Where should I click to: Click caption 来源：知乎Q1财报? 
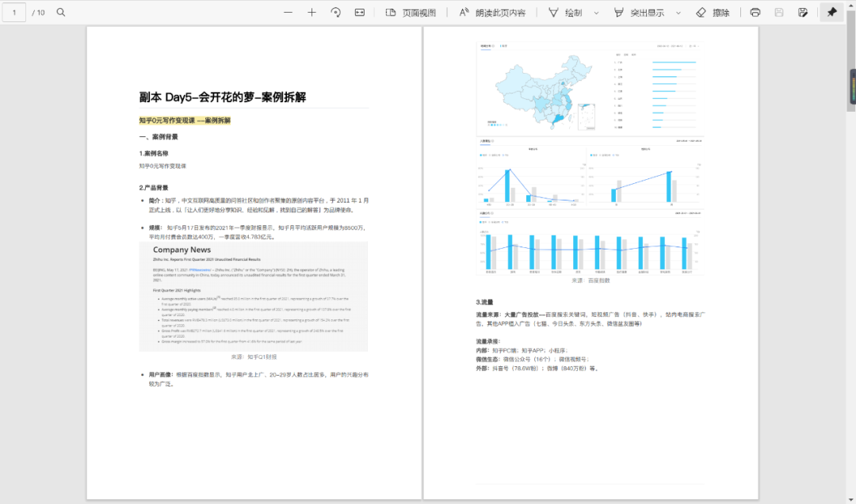pos(254,357)
